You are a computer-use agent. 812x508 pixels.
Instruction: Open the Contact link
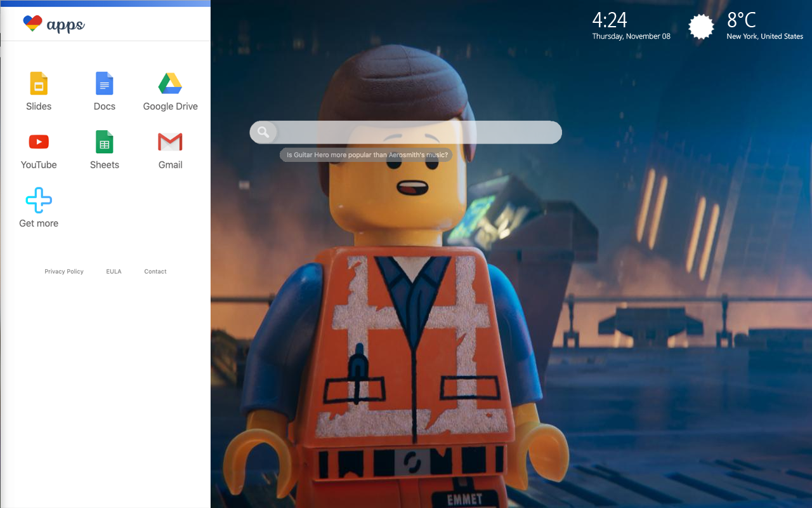(x=155, y=271)
